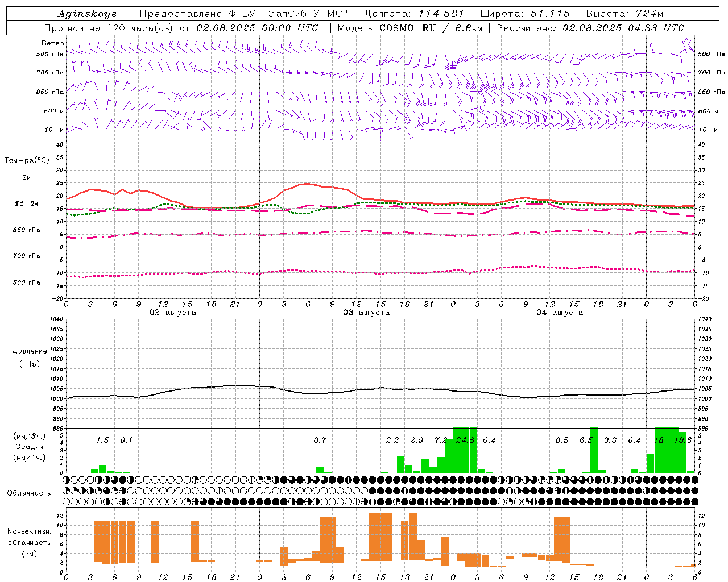Click the precipitation value 0.7
This screenshot has height=582, width=728.
coord(320,440)
